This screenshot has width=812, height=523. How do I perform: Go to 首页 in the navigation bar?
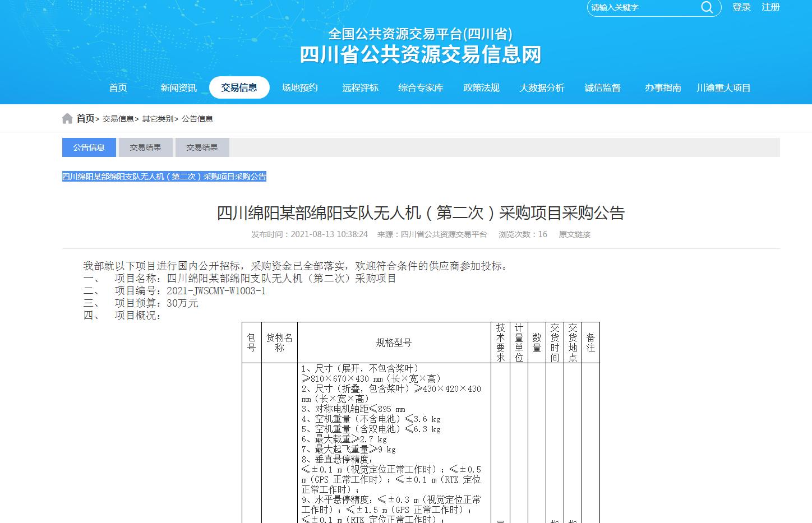click(118, 88)
